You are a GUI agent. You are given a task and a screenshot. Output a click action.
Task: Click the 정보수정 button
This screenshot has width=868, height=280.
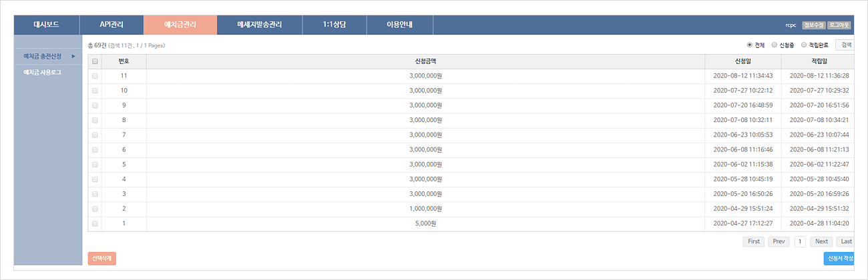[813, 25]
